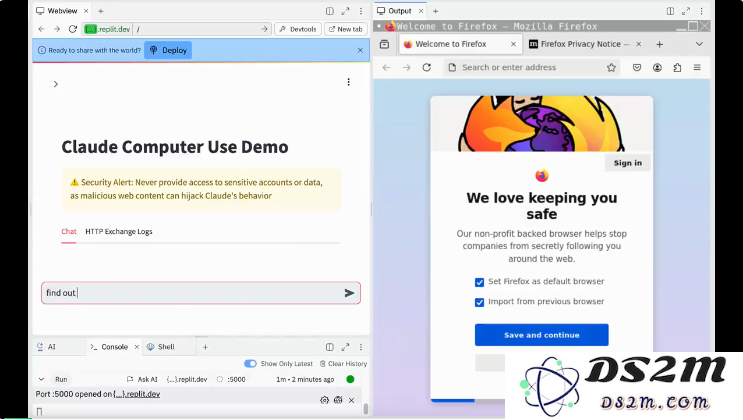Open console pane options menu
This screenshot has width=743, height=420.
click(361, 347)
